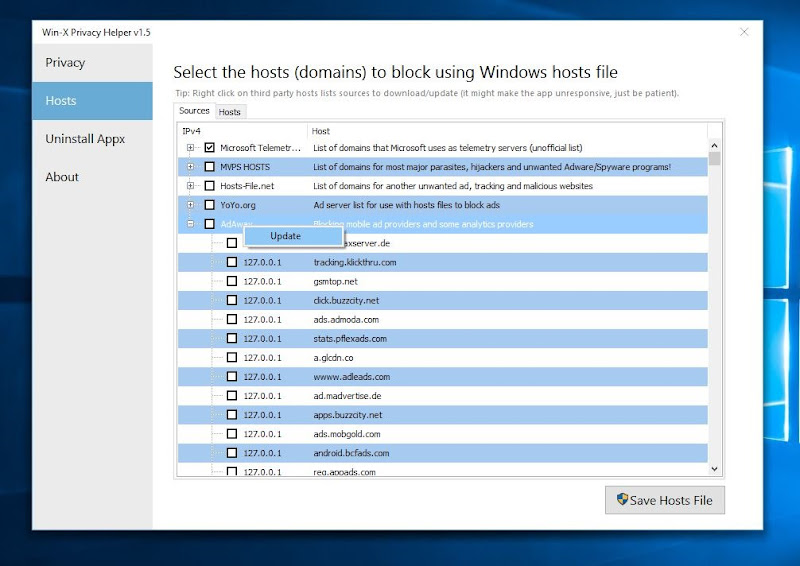Check the gsmtop.net checkbox
Screen dimensions: 800x566
(232, 281)
